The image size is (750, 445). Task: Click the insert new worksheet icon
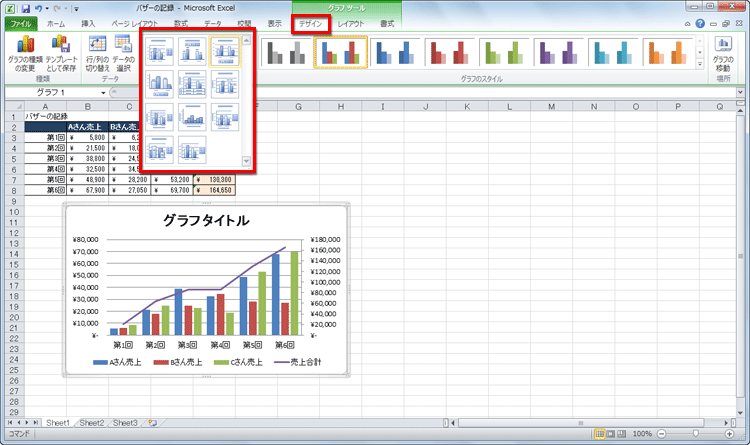click(154, 423)
